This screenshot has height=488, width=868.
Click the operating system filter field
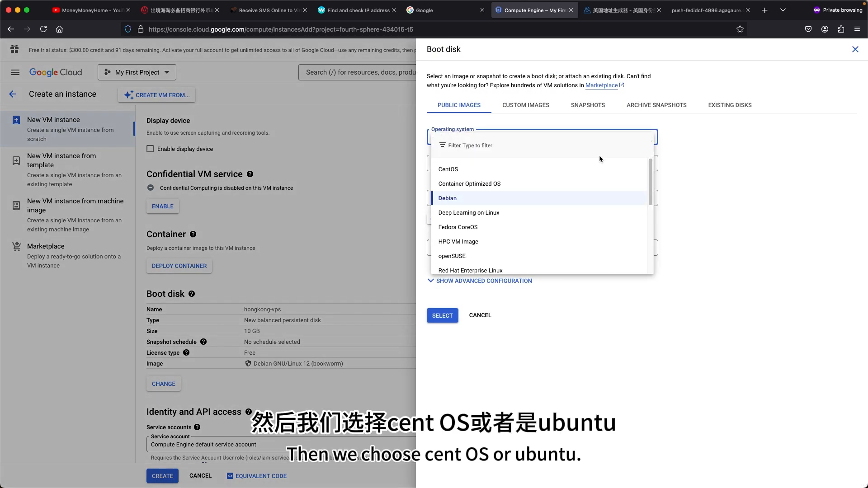[x=542, y=145]
